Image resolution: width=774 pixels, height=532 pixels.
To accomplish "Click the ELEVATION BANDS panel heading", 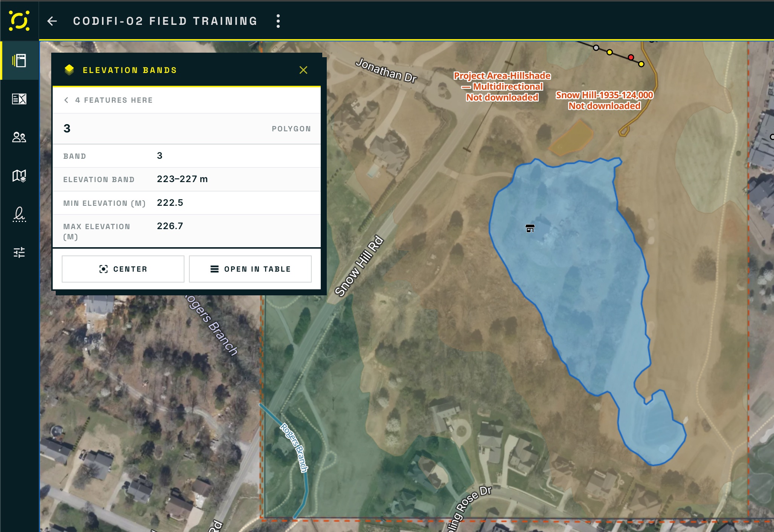I will pyautogui.click(x=130, y=70).
